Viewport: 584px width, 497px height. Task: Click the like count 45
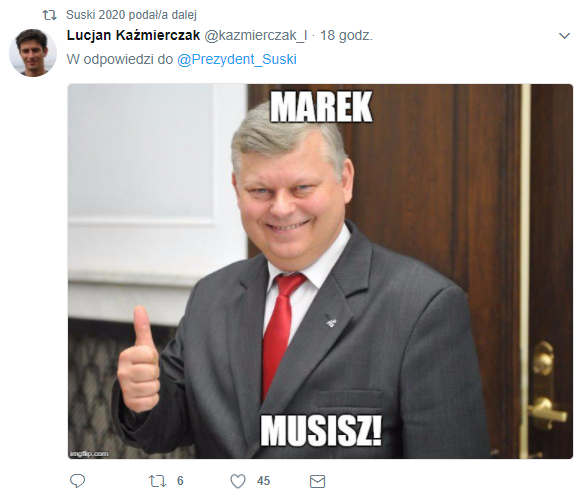(263, 481)
